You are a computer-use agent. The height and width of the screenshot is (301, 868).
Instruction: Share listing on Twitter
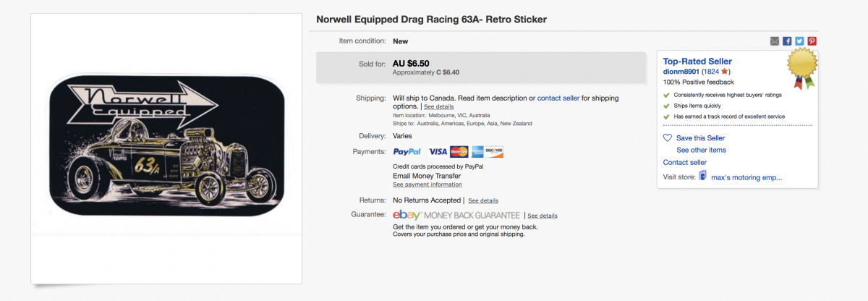[800, 41]
